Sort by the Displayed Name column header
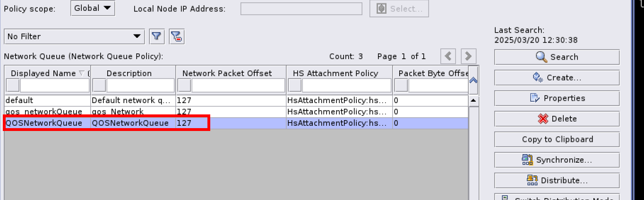Image resolution: width=644 pixels, height=200 pixels. [x=43, y=73]
